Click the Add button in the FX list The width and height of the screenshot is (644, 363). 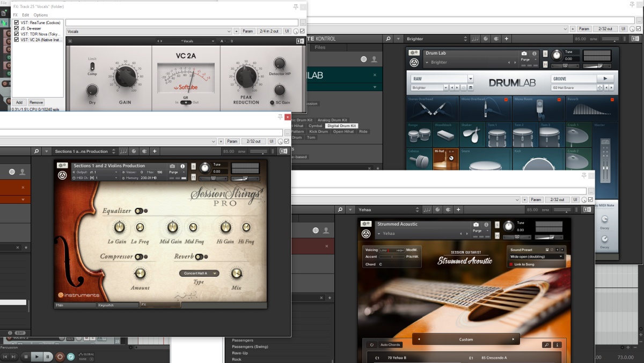click(x=19, y=102)
